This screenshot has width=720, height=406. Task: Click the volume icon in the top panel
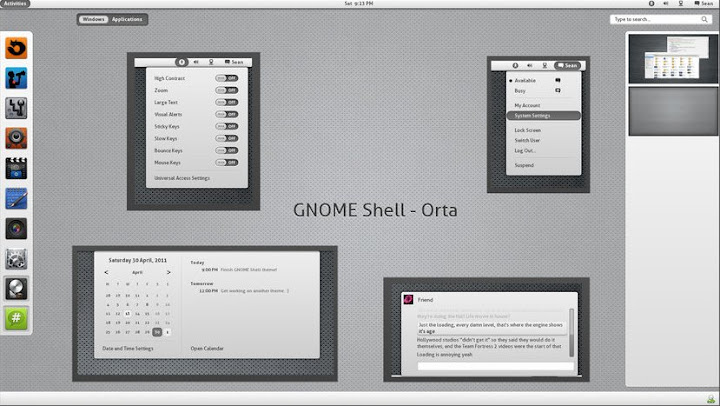pos(666,3)
